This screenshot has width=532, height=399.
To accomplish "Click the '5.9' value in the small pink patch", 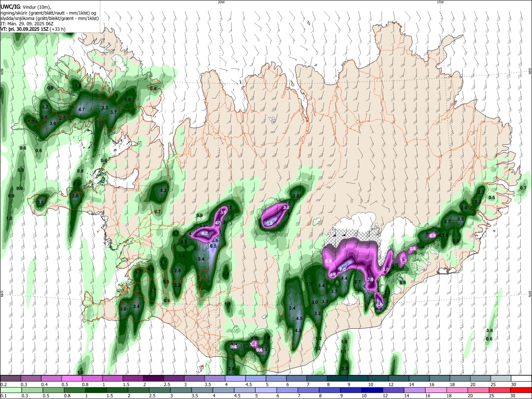I will 379,305.
